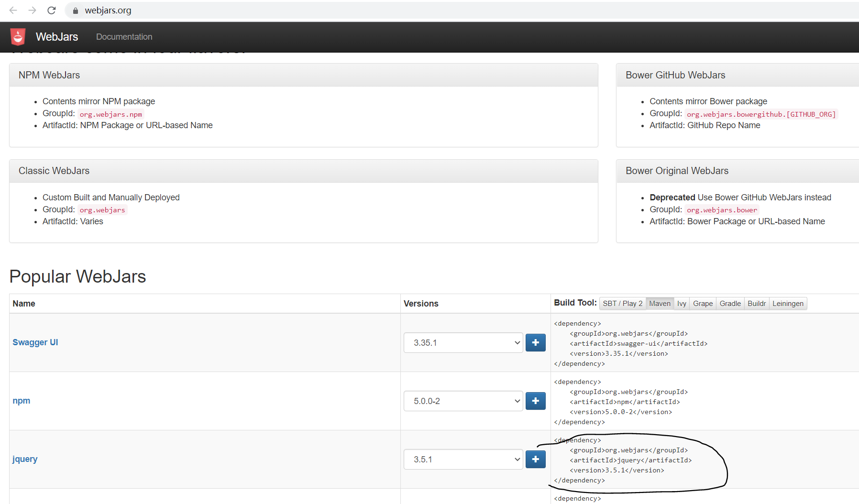The image size is (859, 504).
Task: Click the plus button in the Swagger UI row
Action: [x=536, y=342]
